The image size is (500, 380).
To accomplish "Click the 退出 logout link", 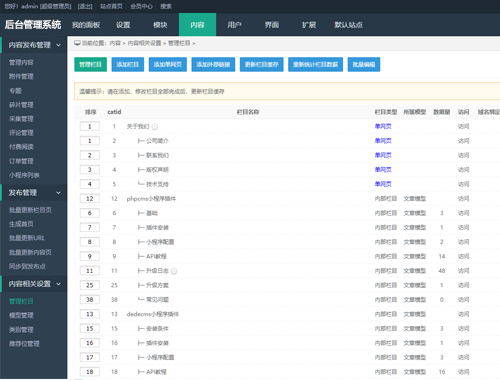I will [85, 6].
